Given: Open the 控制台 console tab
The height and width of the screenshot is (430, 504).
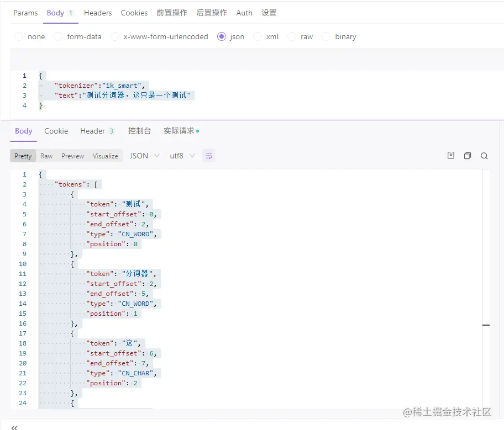Looking at the screenshot, I should (139, 131).
